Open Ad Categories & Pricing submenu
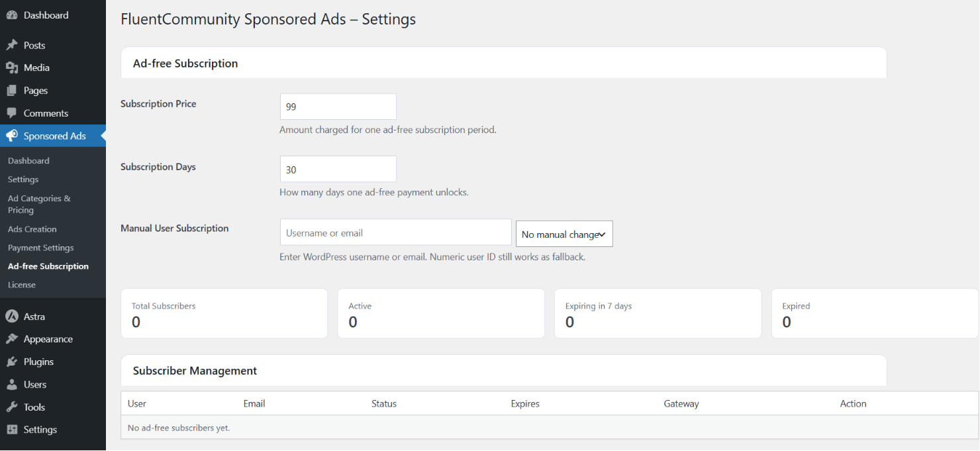Viewport: 980px width, 451px height. tap(39, 204)
